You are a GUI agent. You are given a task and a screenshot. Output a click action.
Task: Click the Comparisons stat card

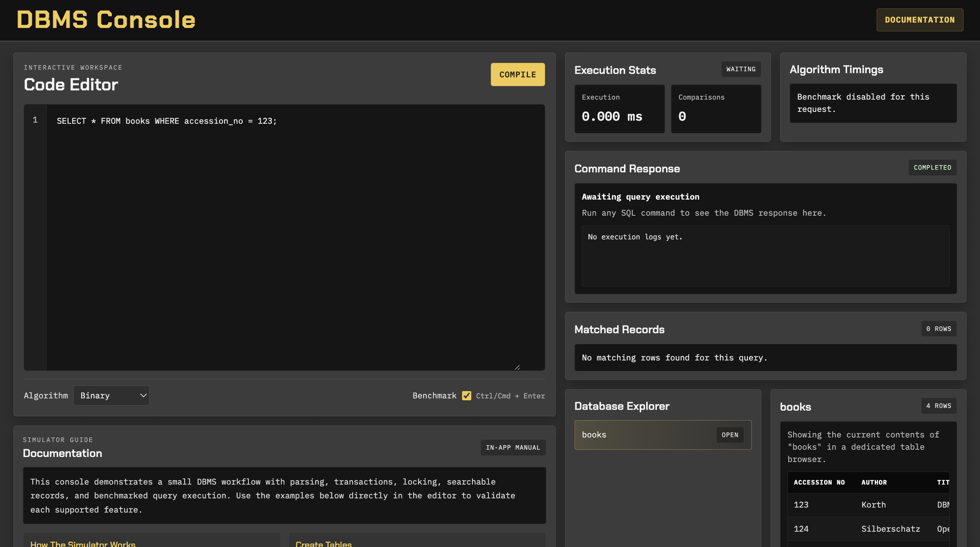click(716, 109)
